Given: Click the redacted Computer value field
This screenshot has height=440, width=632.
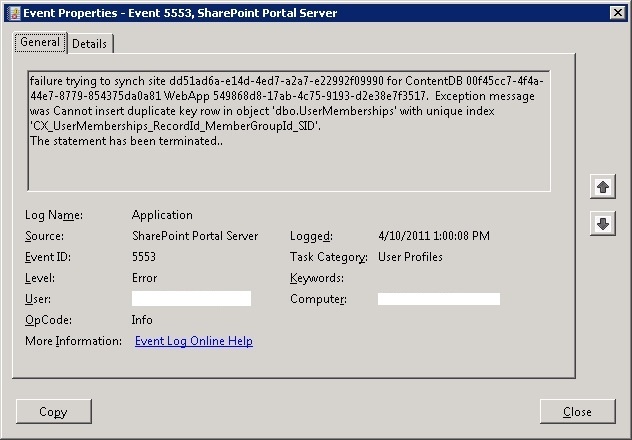Looking at the screenshot, I should pyautogui.click(x=439, y=299).
